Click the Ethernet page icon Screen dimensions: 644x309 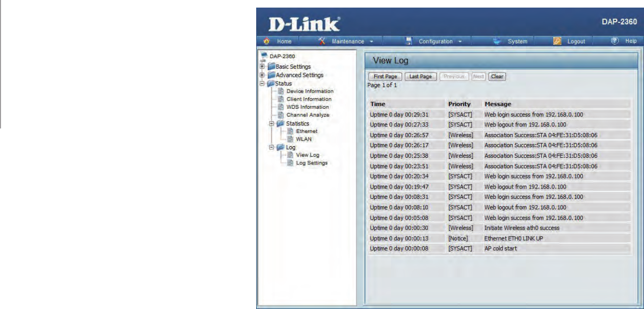coord(291,130)
